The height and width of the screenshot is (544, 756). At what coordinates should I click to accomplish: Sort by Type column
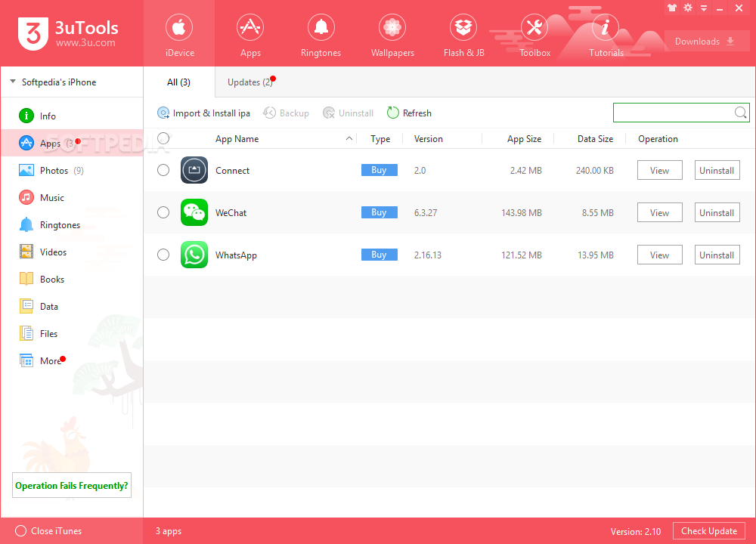tap(380, 139)
